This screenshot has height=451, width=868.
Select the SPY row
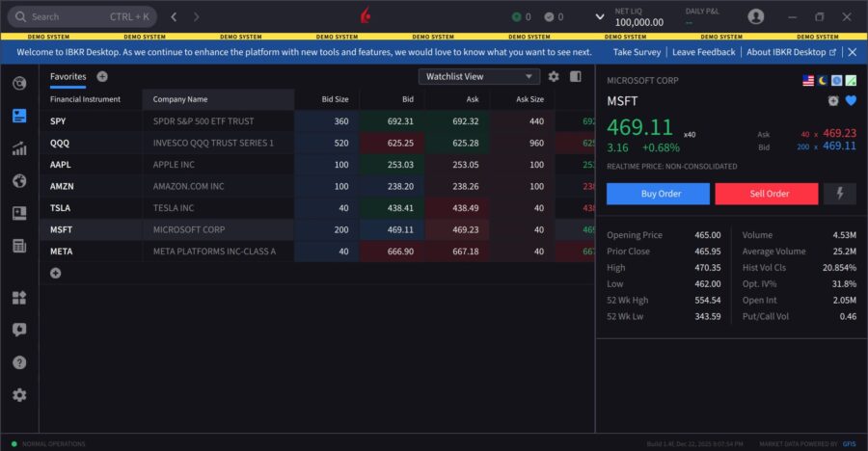pos(317,121)
